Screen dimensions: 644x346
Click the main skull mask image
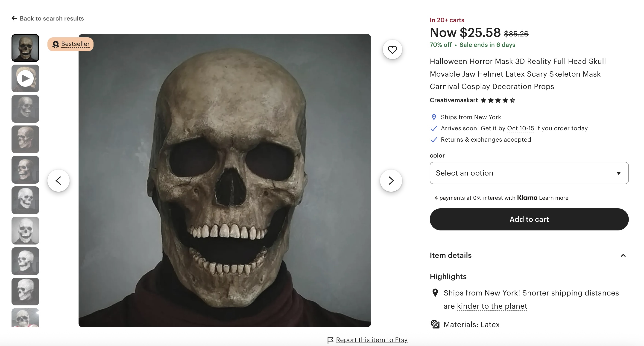click(225, 181)
